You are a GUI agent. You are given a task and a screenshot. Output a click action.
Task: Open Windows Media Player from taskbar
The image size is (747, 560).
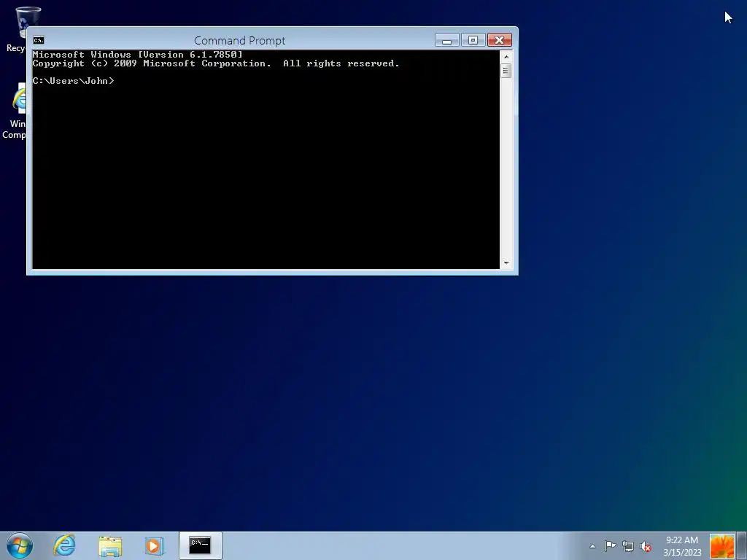155,545
